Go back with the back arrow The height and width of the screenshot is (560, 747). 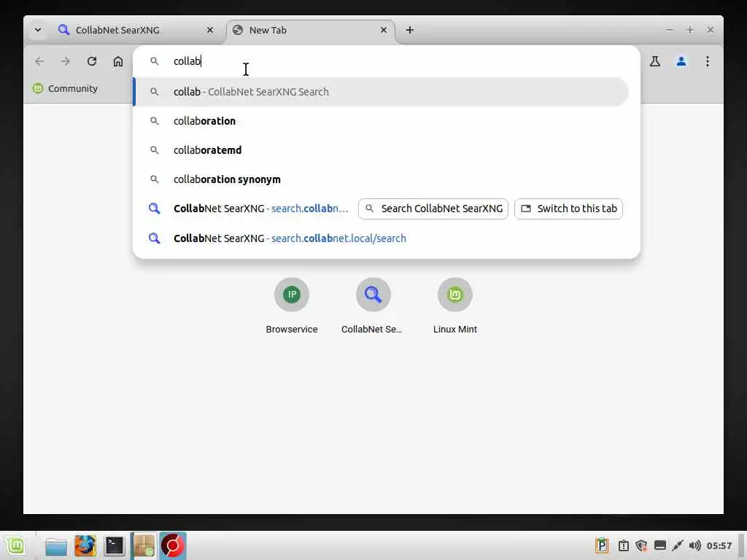pos(39,61)
